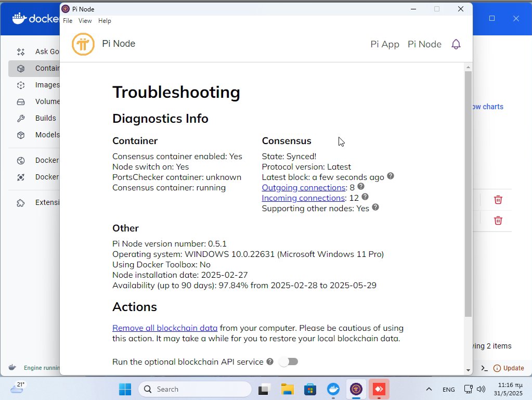This screenshot has width=532, height=400.
Task: Click 'State: Synced!' text
Action: (289, 157)
